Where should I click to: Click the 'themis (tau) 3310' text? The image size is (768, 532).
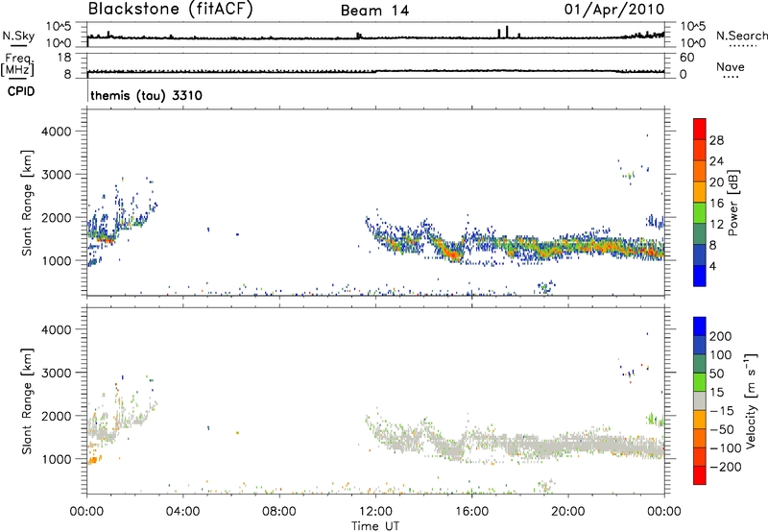[147, 95]
